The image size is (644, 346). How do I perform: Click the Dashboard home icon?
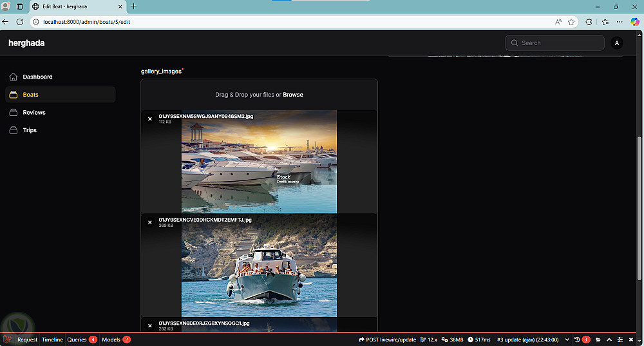point(13,77)
